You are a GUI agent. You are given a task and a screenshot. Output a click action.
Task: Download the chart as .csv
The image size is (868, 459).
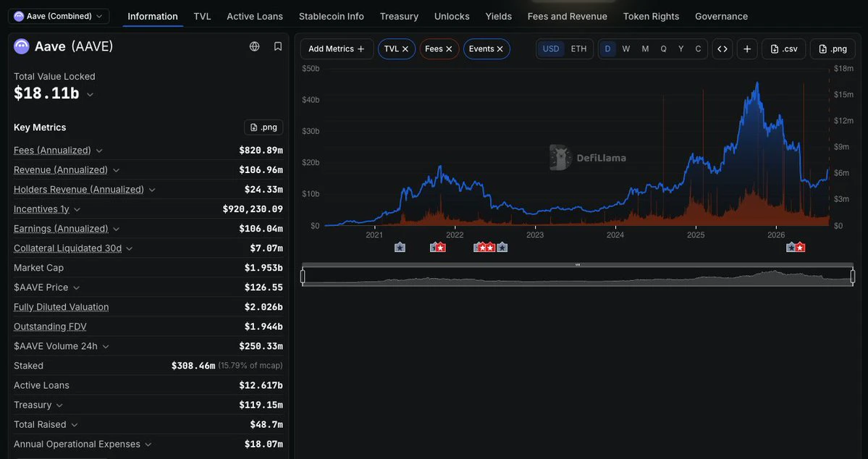(x=784, y=49)
